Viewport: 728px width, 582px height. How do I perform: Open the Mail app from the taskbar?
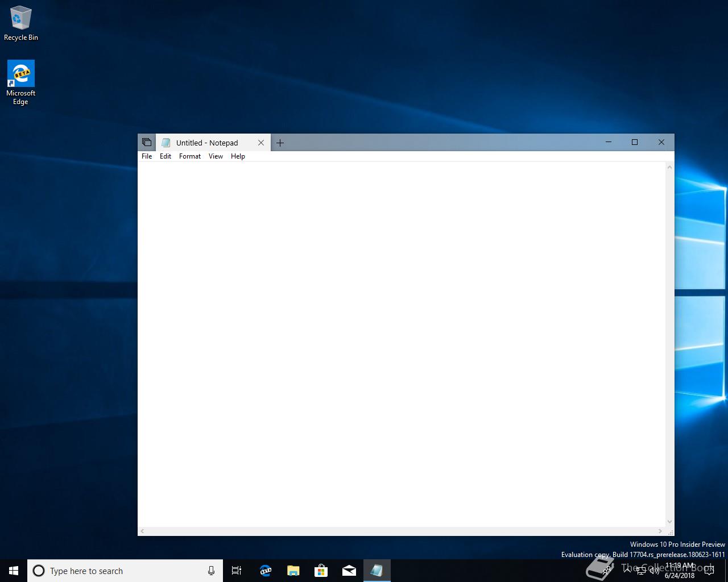pos(349,571)
